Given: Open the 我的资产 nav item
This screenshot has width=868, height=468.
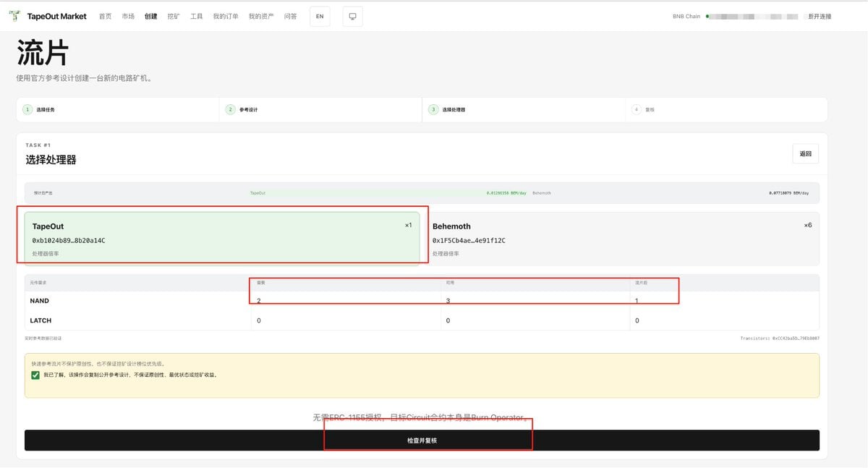Looking at the screenshot, I should [x=261, y=16].
